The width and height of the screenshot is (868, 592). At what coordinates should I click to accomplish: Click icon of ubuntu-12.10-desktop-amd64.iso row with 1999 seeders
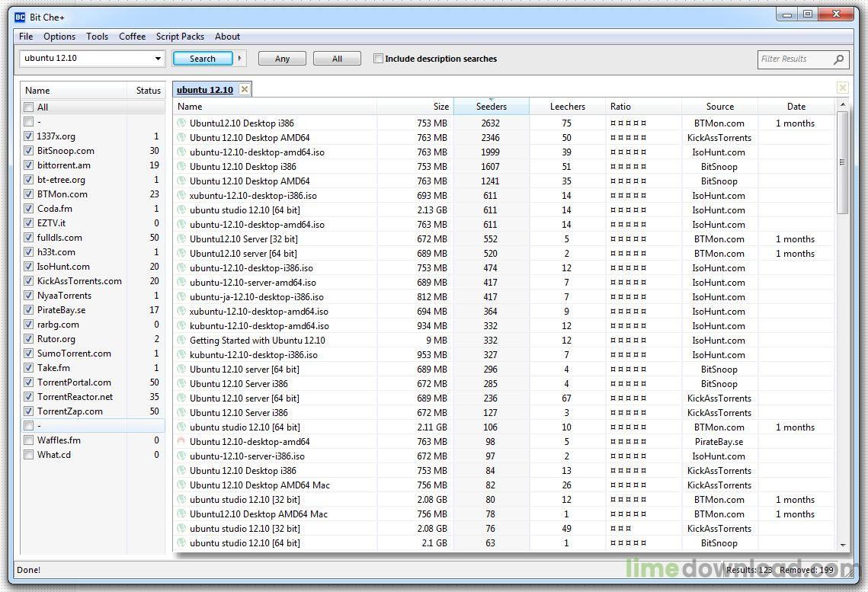181,152
